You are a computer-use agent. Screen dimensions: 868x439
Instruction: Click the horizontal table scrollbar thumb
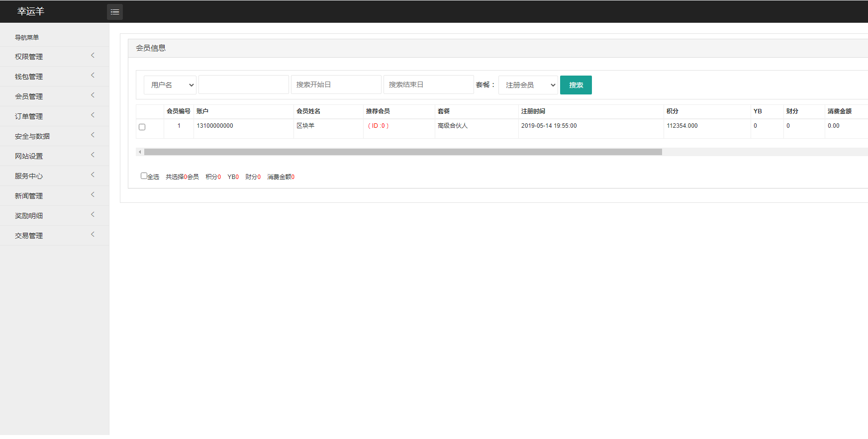[403, 152]
